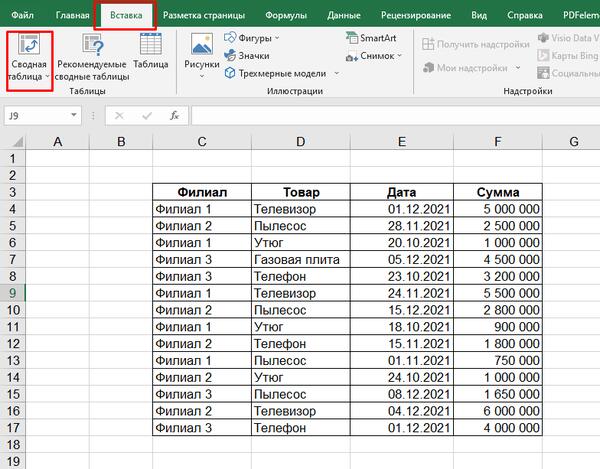600x469 pixels.
Task: Select row 3 header
Action: pyautogui.click(x=13, y=192)
